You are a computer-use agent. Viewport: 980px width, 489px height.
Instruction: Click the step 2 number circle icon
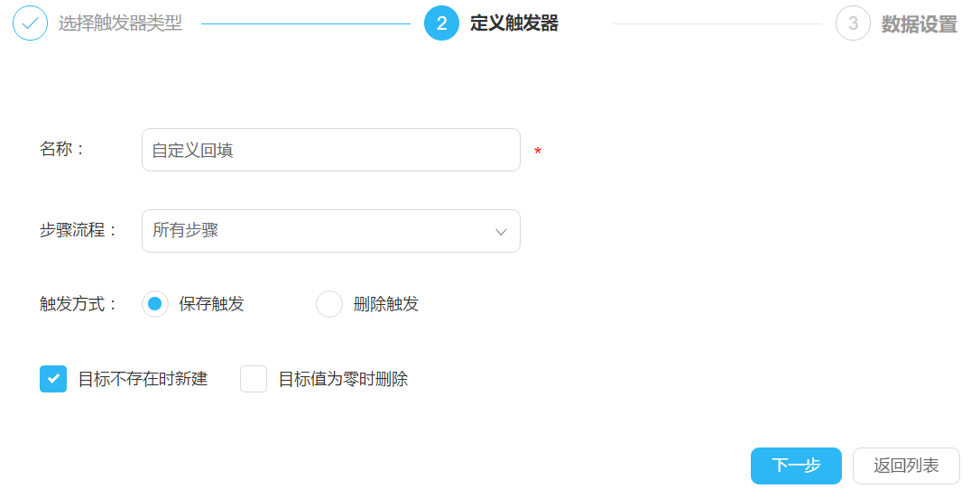(441, 23)
